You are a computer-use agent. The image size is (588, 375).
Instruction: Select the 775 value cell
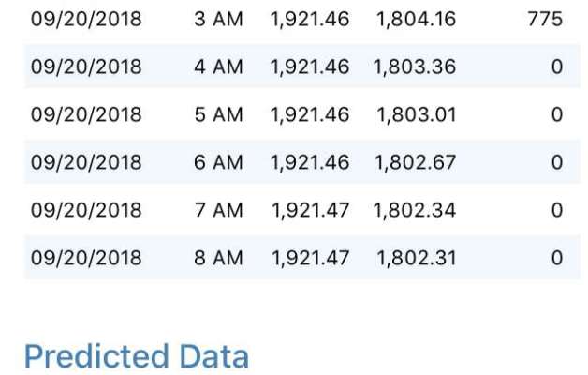pos(545,19)
